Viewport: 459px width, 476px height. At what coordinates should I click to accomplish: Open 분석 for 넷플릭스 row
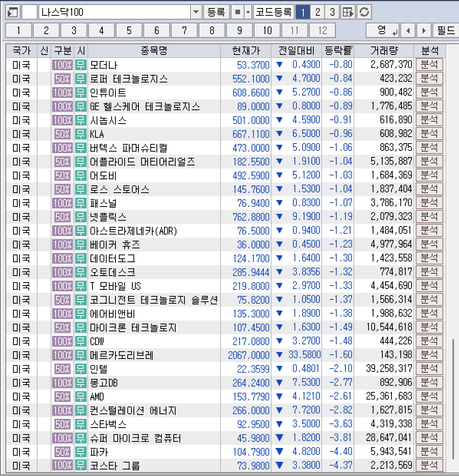[429, 217]
